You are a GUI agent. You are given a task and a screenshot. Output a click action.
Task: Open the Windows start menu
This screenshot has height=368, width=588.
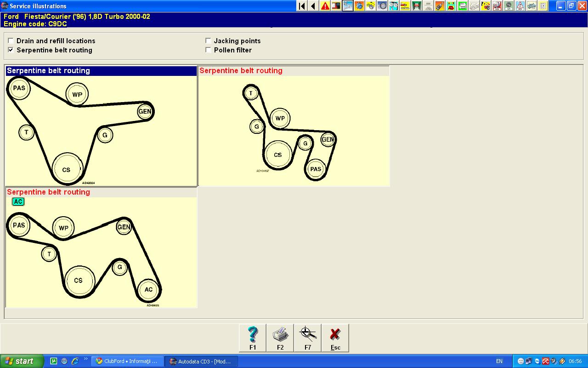click(22, 361)
